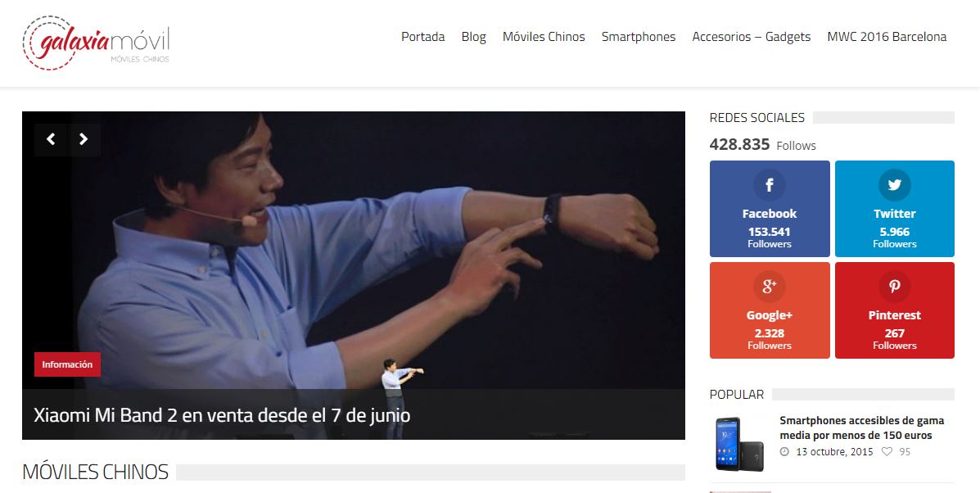This screenshot has height=493, width=980.
Task: Click the Google+ round icon
Action: pos(770,286)
